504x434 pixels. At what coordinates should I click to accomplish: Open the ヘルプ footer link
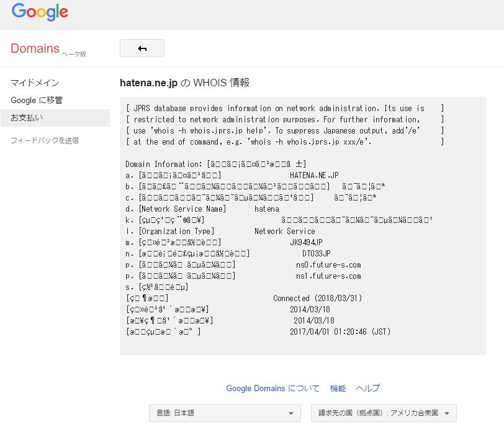pyautogui.click(x=367, y=388)
